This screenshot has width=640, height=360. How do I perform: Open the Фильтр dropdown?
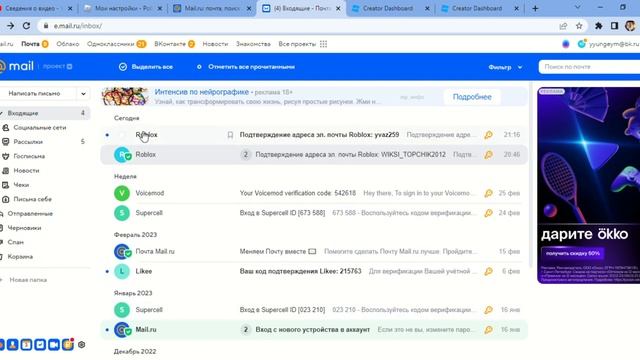tap(505, 67)
